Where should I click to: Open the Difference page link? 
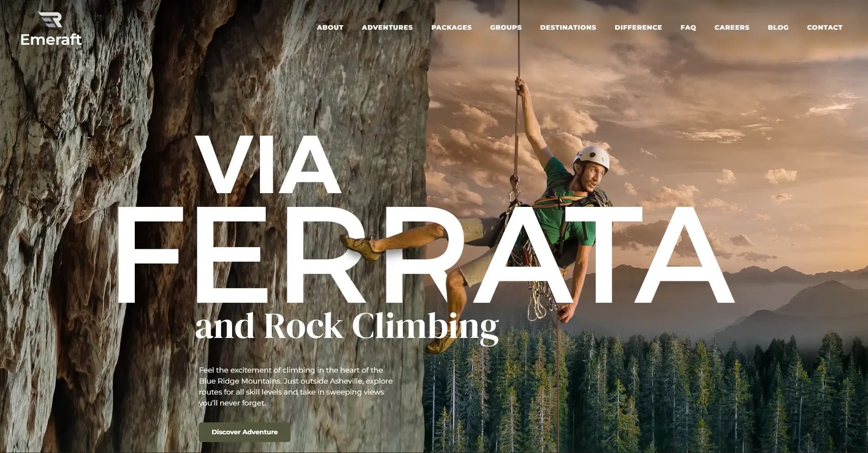pos(638,27)
